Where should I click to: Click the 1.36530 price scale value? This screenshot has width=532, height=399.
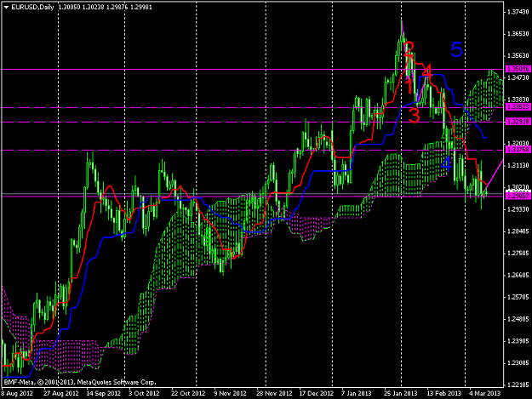(x=518, y=34)
